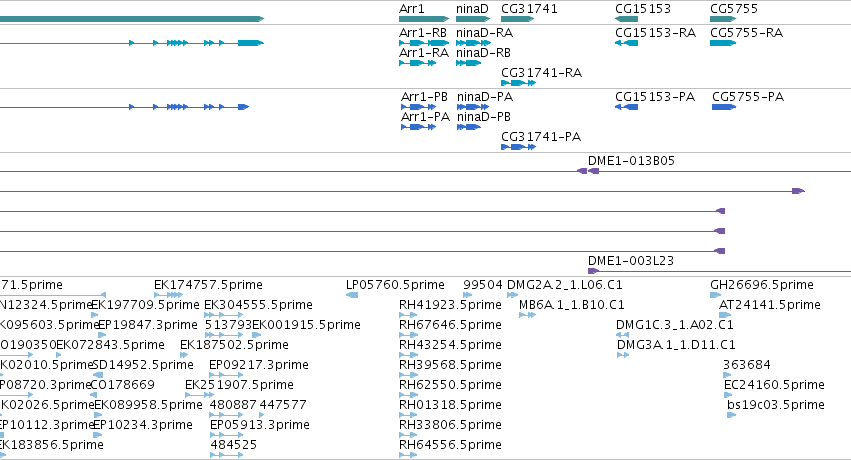Open the Arr1-RA transcript label

click(424, 53)
